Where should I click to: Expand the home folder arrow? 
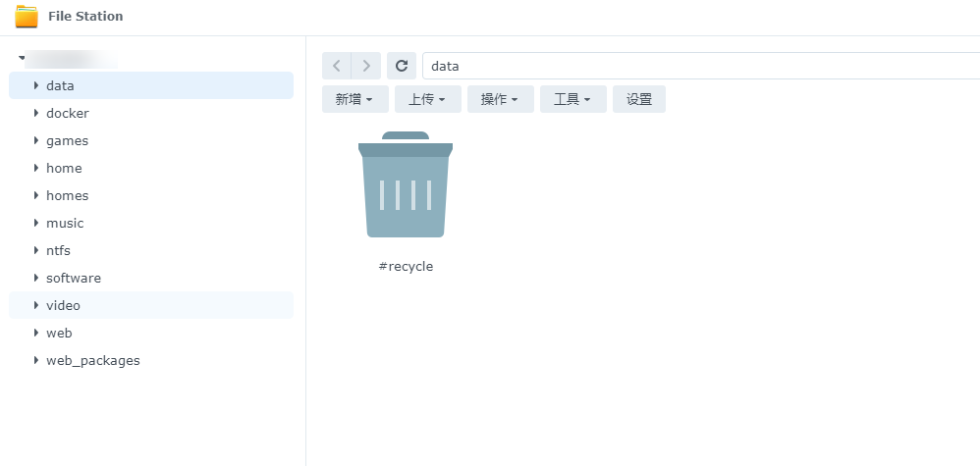pos(36,168)
